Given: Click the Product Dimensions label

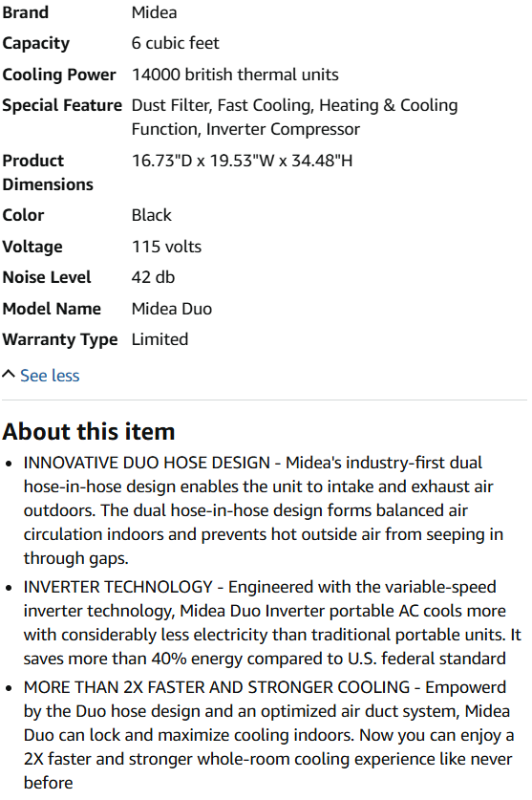Looking at the screenshot, I should coord(48,172).
